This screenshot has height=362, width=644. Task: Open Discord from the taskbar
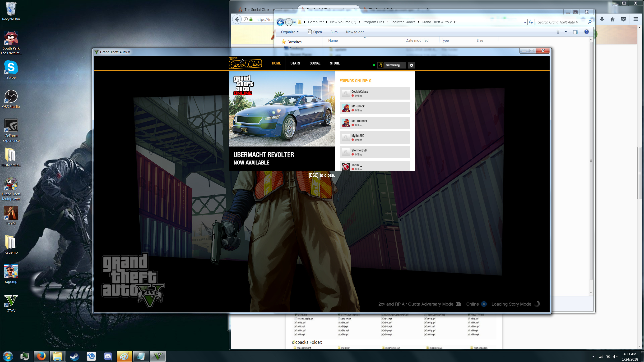click(108, 356)
